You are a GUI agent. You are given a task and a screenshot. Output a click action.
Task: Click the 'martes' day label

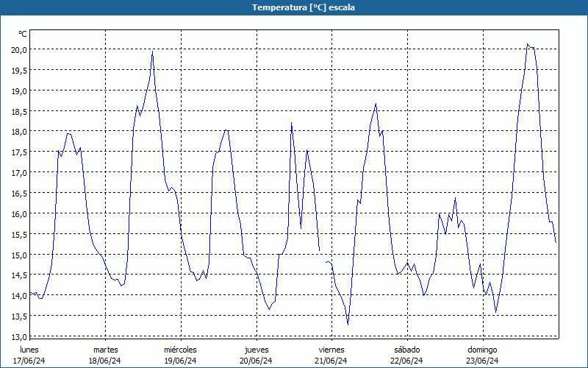click(105, 350)
